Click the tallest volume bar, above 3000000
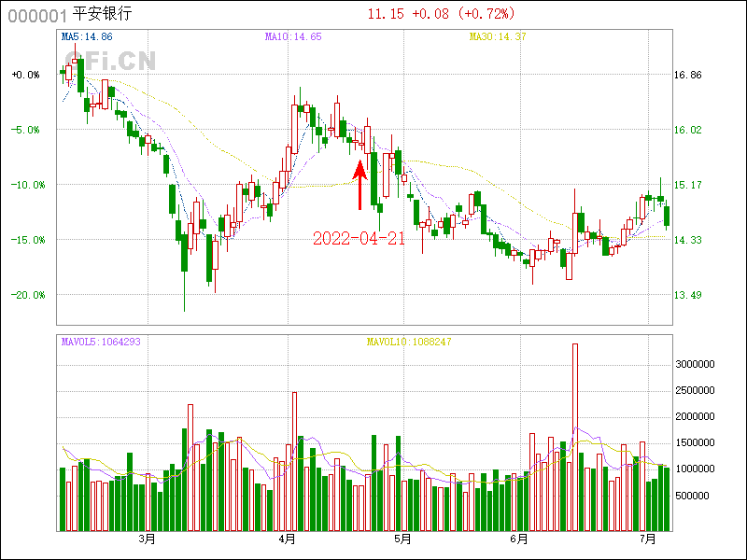Screen dimensions: 747x560 pos(575,437)
